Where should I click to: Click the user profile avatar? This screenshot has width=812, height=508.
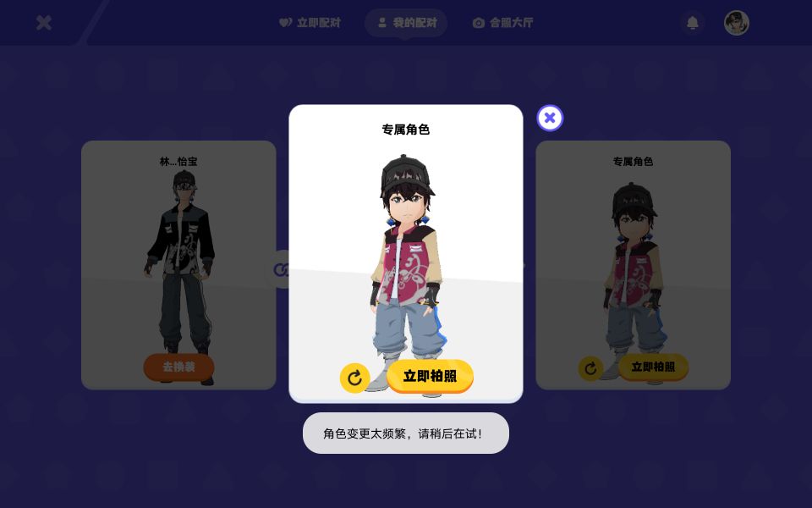(x=737, y=23)
